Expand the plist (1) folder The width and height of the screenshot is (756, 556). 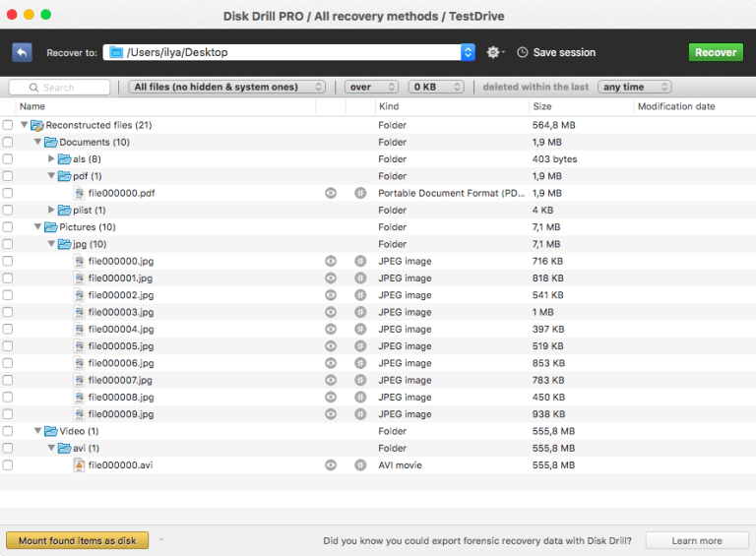coord(51,210)
